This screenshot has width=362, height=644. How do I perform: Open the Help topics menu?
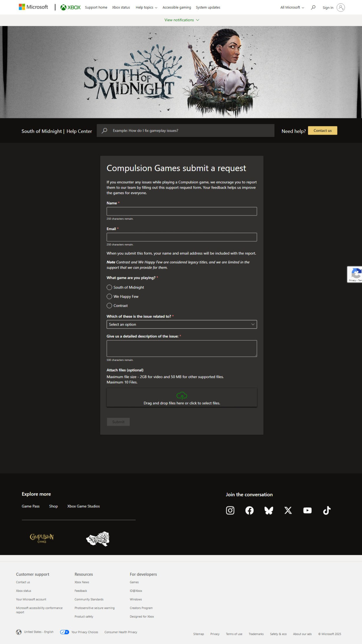coord(146,8)
